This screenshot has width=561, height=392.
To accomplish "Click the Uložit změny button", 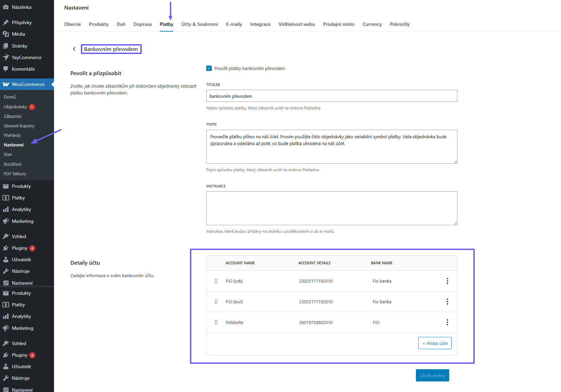I will click(x=432, y=375).
